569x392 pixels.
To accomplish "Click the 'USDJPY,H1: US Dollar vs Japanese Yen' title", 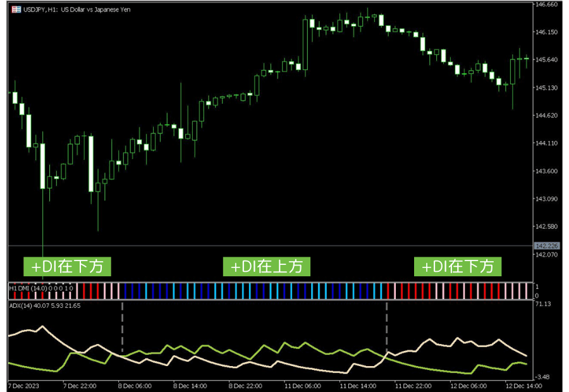I will click(77, 10).
